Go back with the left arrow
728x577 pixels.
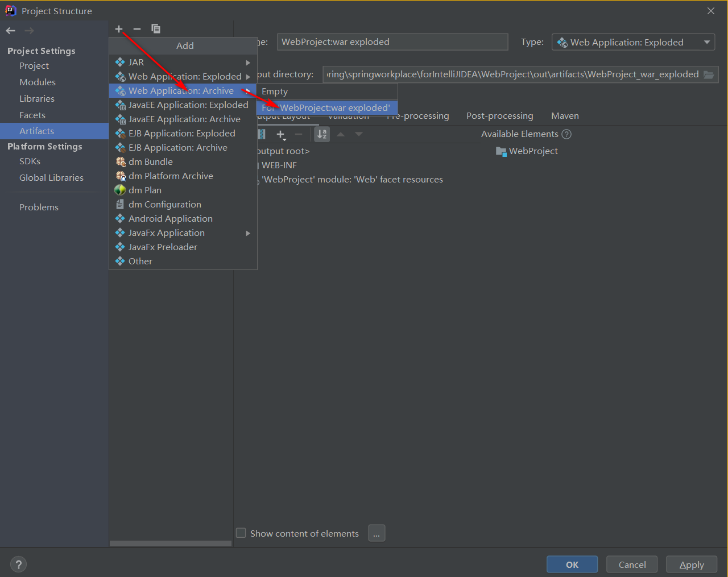tap(11, 31)
